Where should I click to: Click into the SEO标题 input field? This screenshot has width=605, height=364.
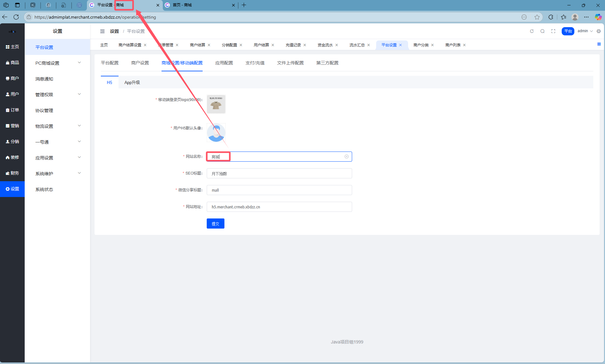(279, 173)
